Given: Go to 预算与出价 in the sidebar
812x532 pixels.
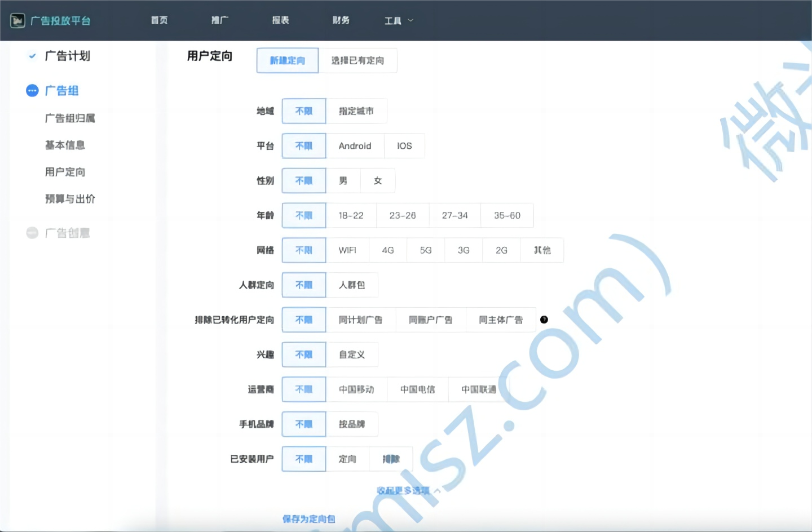Looking at the screenshot, I should 70,199.
